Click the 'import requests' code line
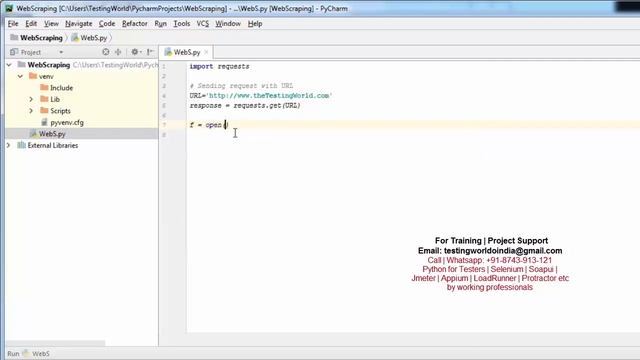 click(219, 66)
